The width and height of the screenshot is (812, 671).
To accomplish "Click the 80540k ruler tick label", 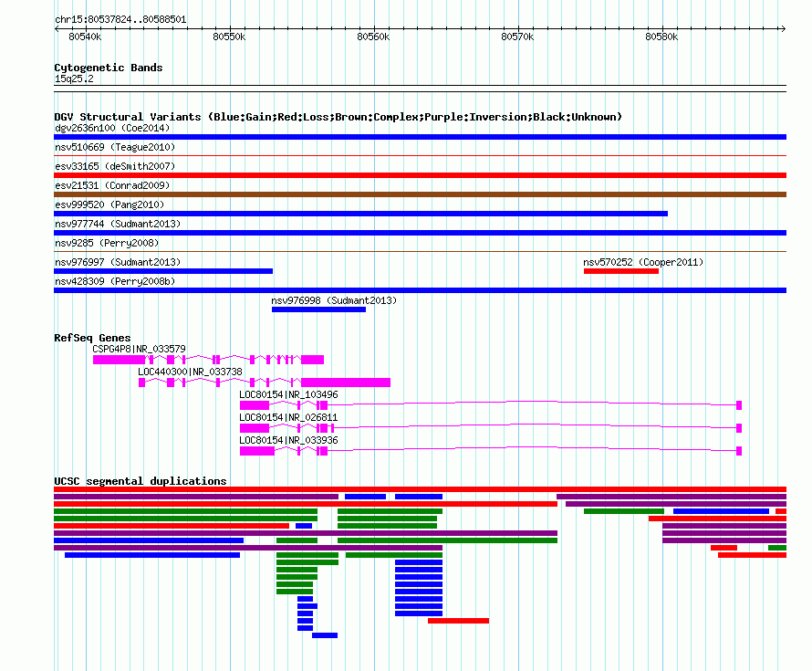I will (x=85, y=37).
